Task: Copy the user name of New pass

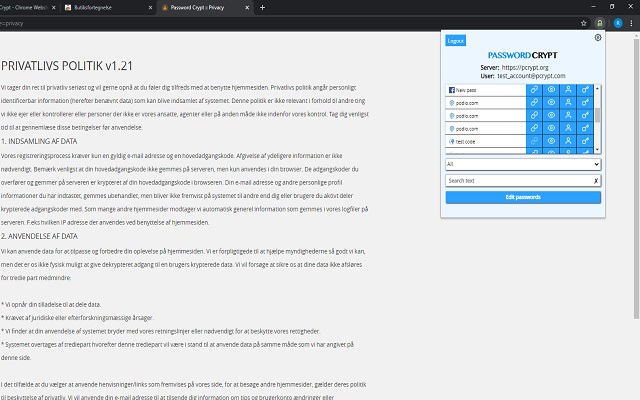Action: point(567,90)
